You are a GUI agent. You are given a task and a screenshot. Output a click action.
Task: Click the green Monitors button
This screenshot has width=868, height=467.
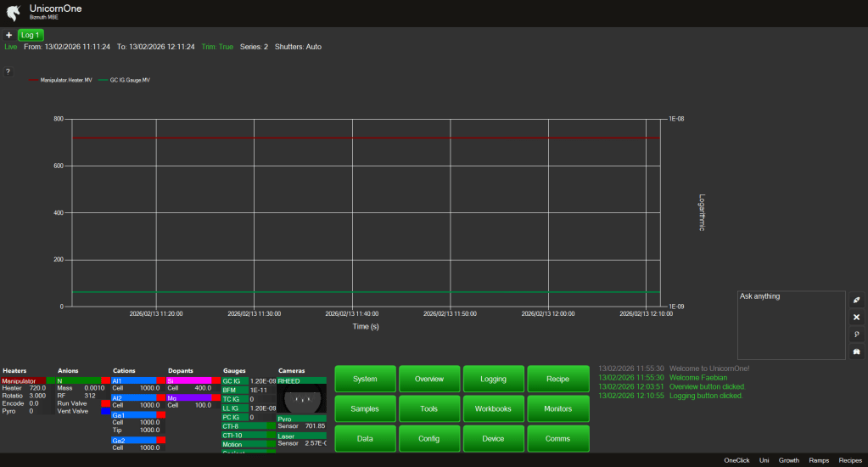pyautogui.click(x=557, y=408)
